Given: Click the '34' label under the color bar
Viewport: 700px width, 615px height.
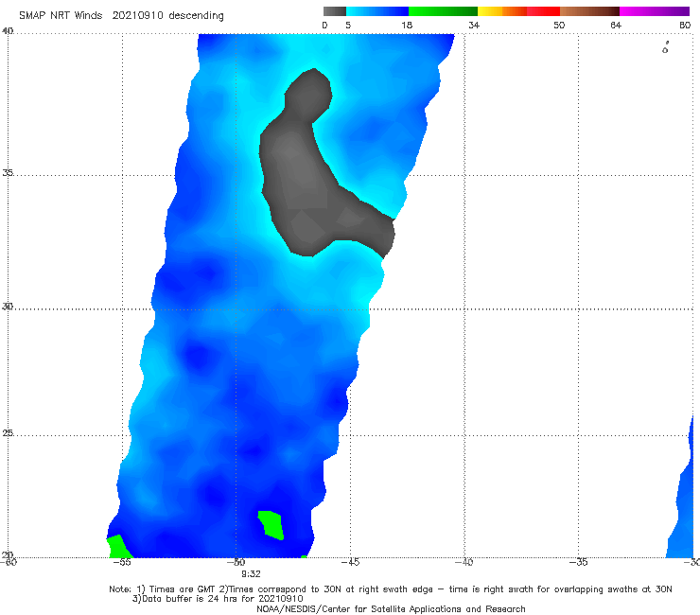Looking at the screenshot, I should (x=474, y=25).
